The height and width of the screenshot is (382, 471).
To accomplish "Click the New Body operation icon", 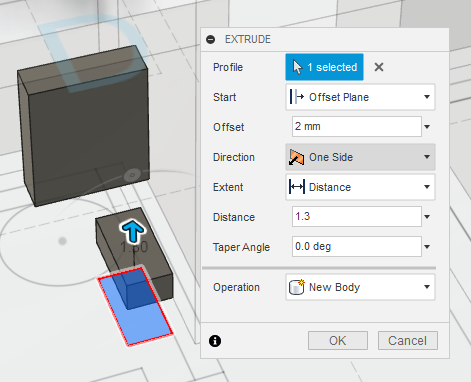I will [x=297, y=287].
